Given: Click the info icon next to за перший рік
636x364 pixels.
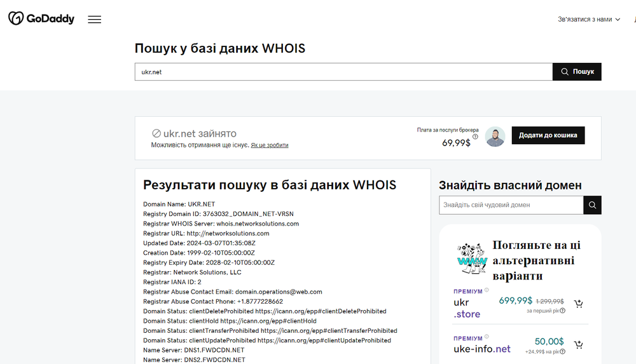Looking at the screenshot, I should 563,311.
